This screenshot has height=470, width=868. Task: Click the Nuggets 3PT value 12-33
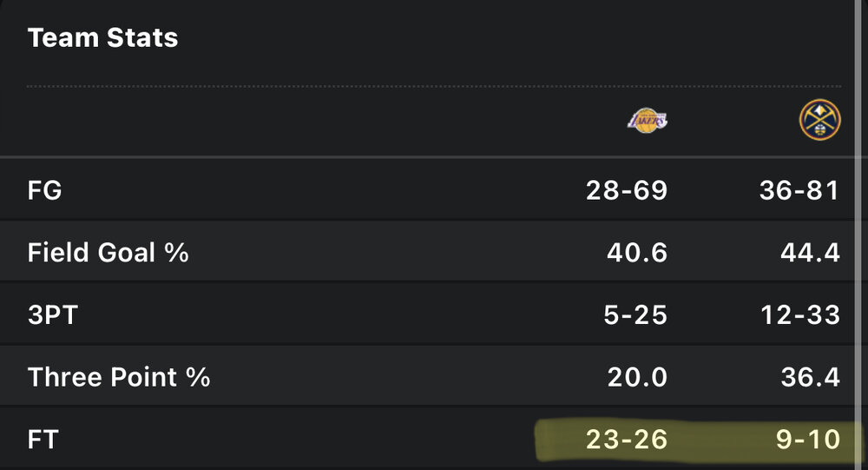click(799, 314)
